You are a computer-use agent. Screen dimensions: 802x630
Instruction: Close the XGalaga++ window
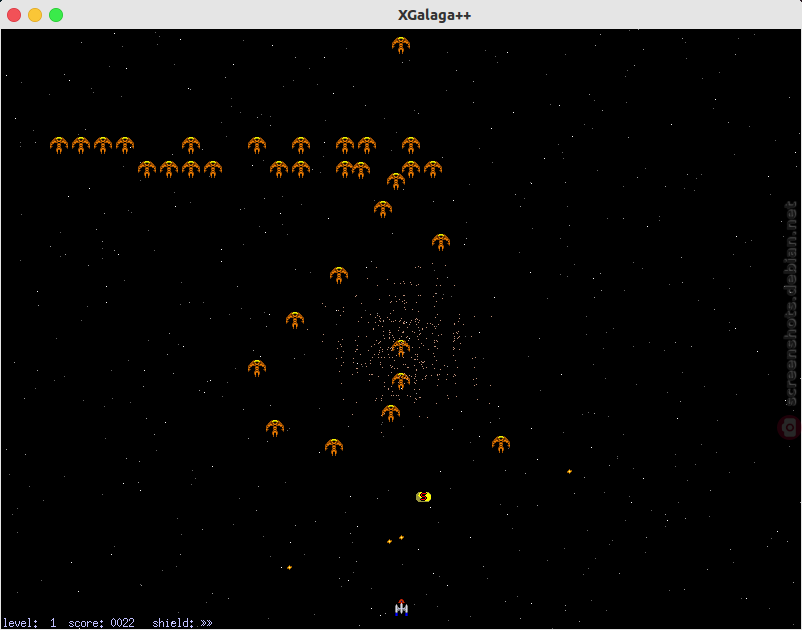tap(14, 15)
